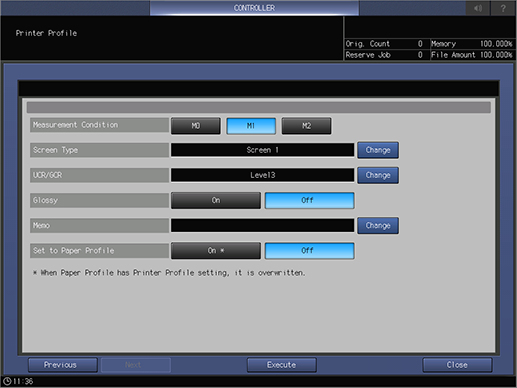The height and width of the screenshot is (388, 517).
Task: Change the Memo text
Action: tap(378, 226)
